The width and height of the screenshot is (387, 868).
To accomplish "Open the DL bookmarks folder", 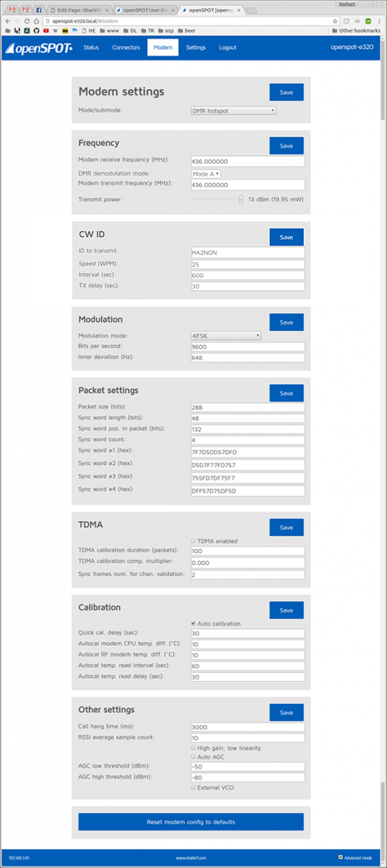I will tap(131, 30).
